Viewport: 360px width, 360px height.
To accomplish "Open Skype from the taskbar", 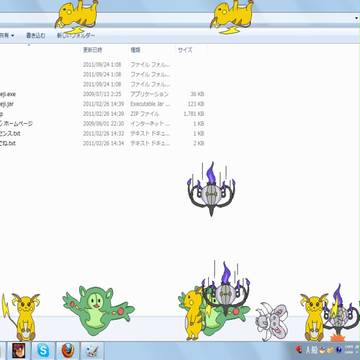I will point(43,351).
